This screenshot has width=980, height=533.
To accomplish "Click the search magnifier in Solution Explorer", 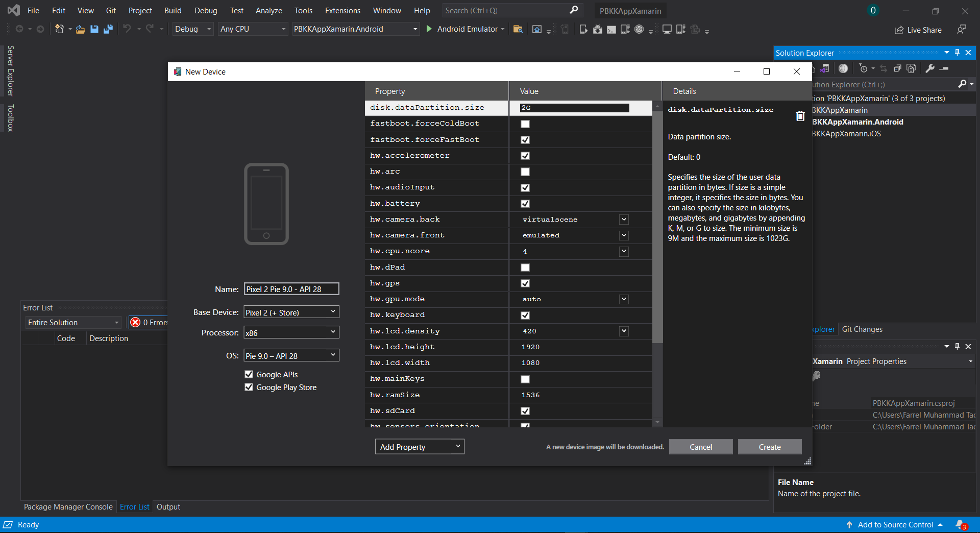I will 962,84.
